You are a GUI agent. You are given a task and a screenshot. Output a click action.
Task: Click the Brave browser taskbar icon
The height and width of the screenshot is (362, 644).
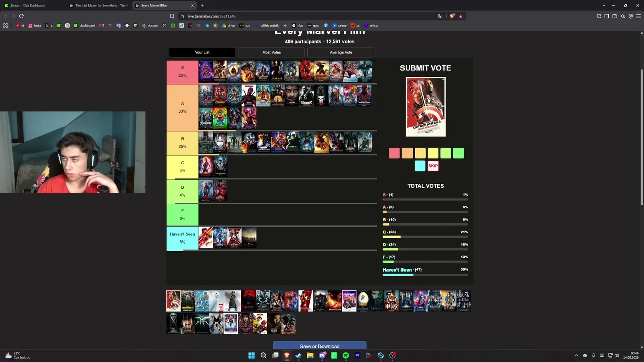(287, 356)
